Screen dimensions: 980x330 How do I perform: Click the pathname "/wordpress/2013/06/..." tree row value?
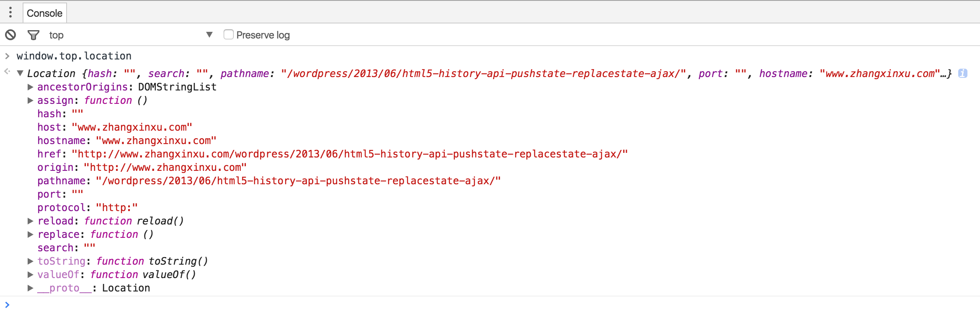pos(298,181)
